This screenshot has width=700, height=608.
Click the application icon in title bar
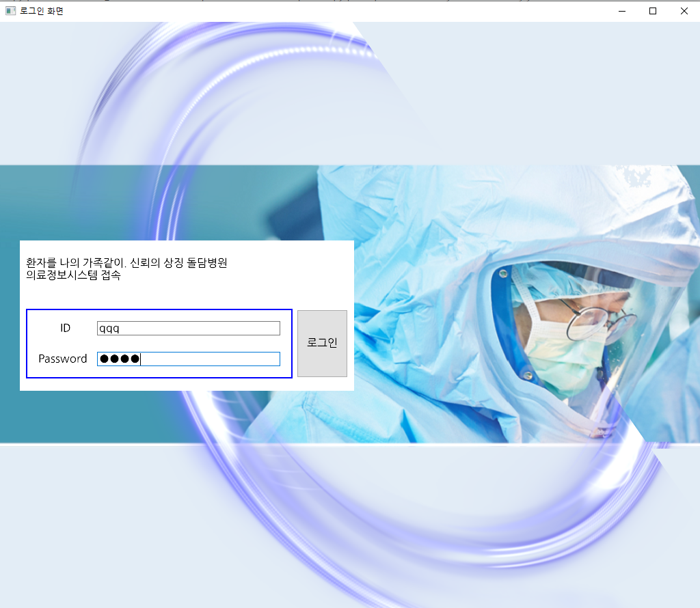coord(11,11)
